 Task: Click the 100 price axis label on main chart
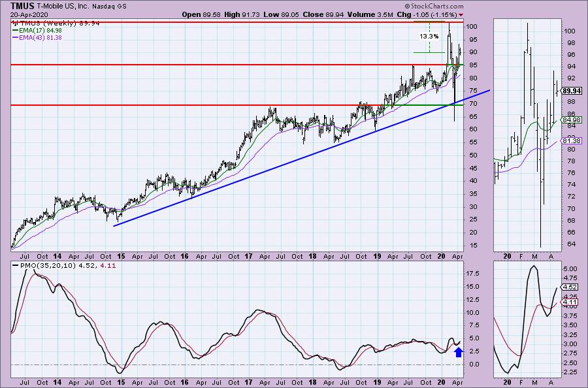[472, 27]
